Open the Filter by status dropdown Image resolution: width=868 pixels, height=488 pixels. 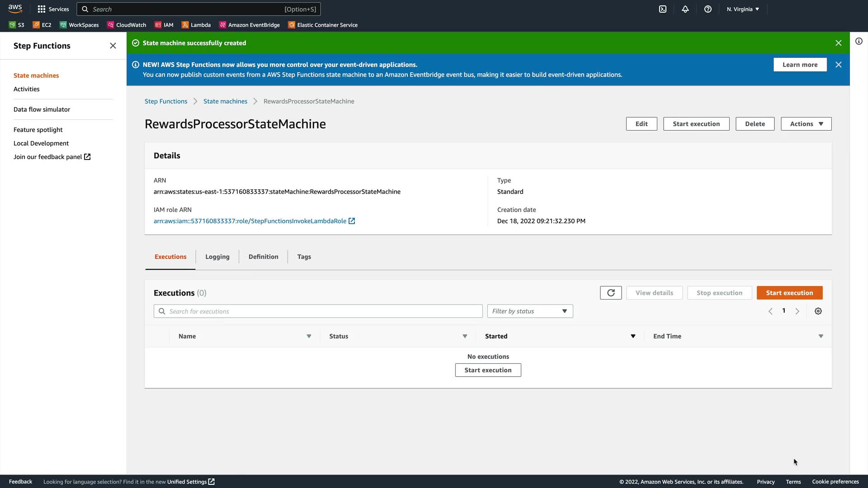click(530, 311)
